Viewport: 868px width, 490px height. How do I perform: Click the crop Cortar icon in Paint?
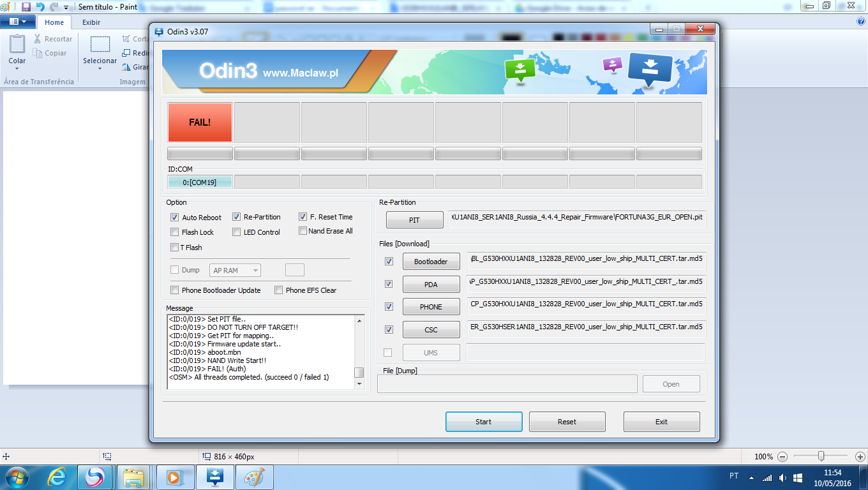click(126, 39)
